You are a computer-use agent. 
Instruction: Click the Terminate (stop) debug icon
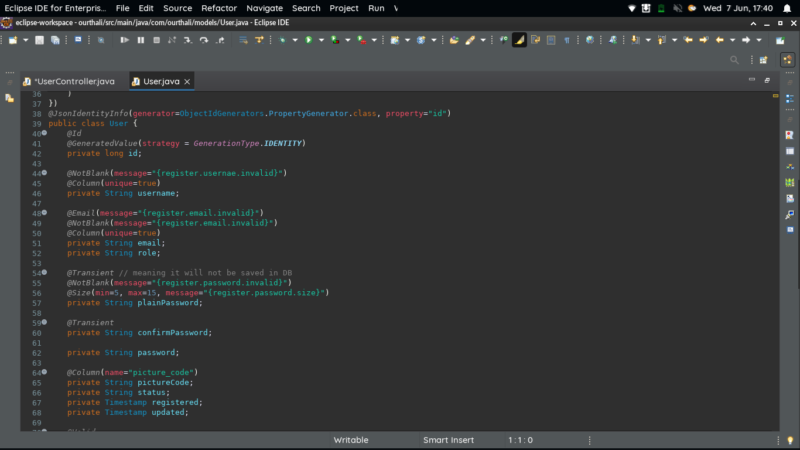pyautogui.click(x=155, y=40)
